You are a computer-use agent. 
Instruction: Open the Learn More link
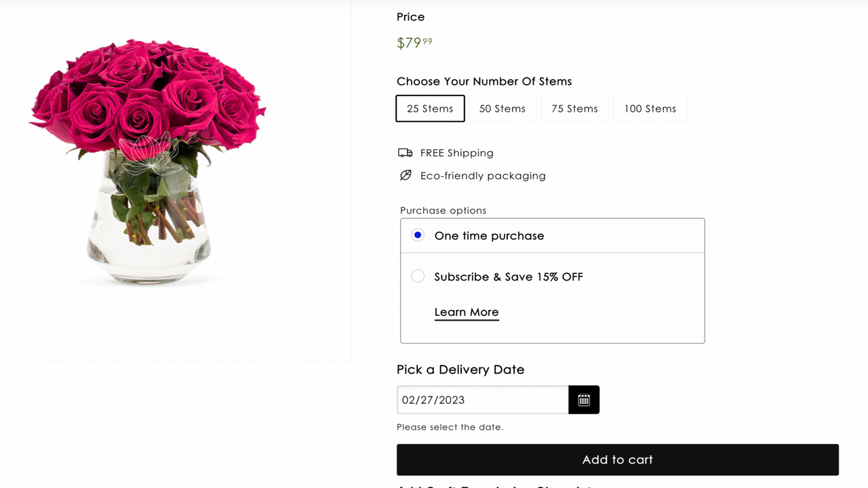click(x=467, y=312)
